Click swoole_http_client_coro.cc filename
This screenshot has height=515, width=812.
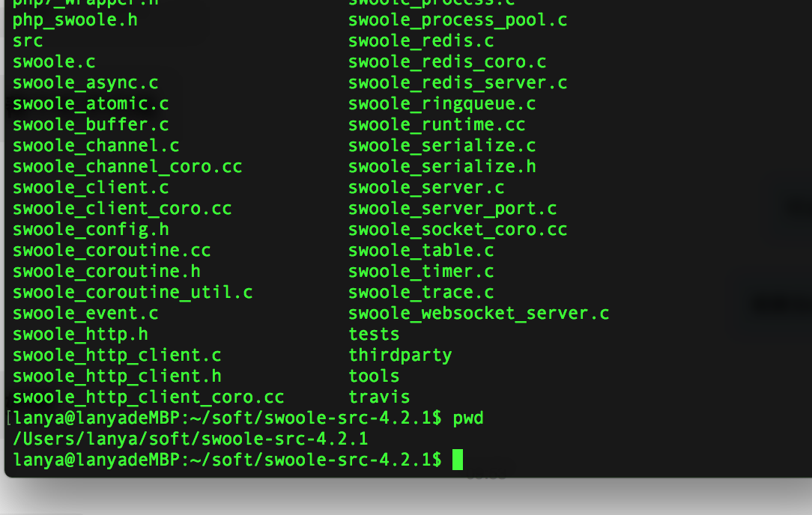pyautogui.click(x=148, y=397)
